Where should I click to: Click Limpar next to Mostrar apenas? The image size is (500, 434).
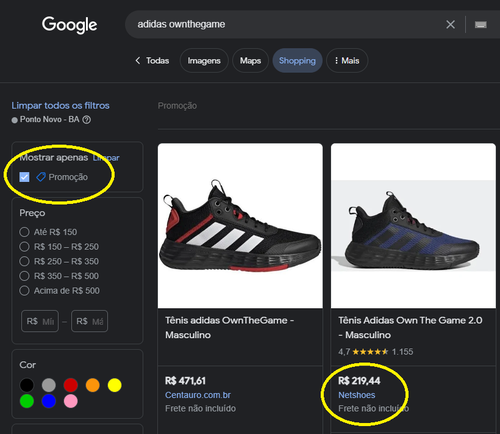(106, 158)
